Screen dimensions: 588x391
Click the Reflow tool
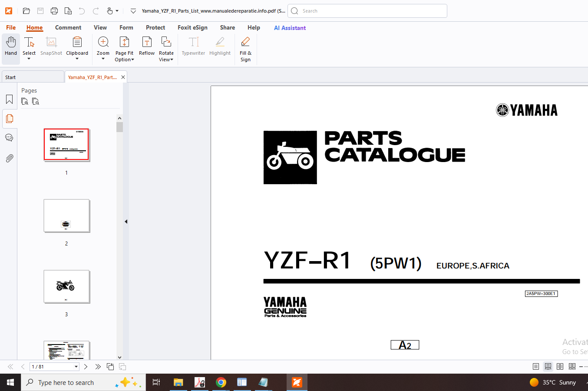pos(147,46)
